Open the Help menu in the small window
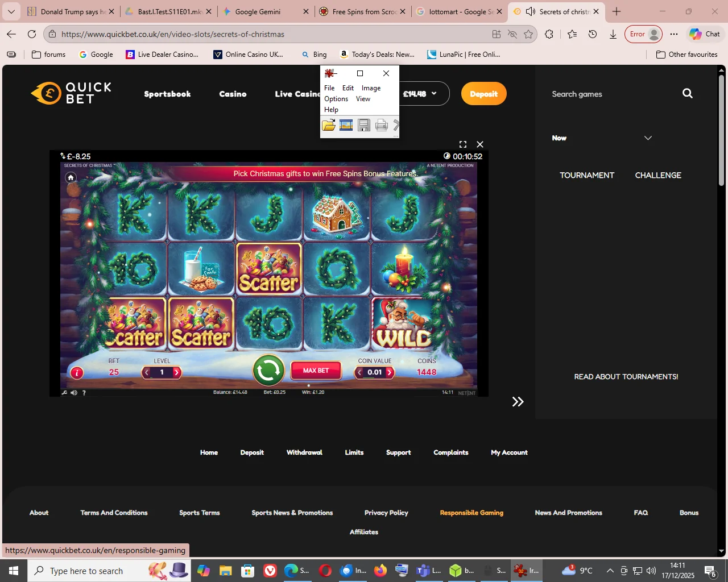The image size is (728, 582). click(331, 110)
